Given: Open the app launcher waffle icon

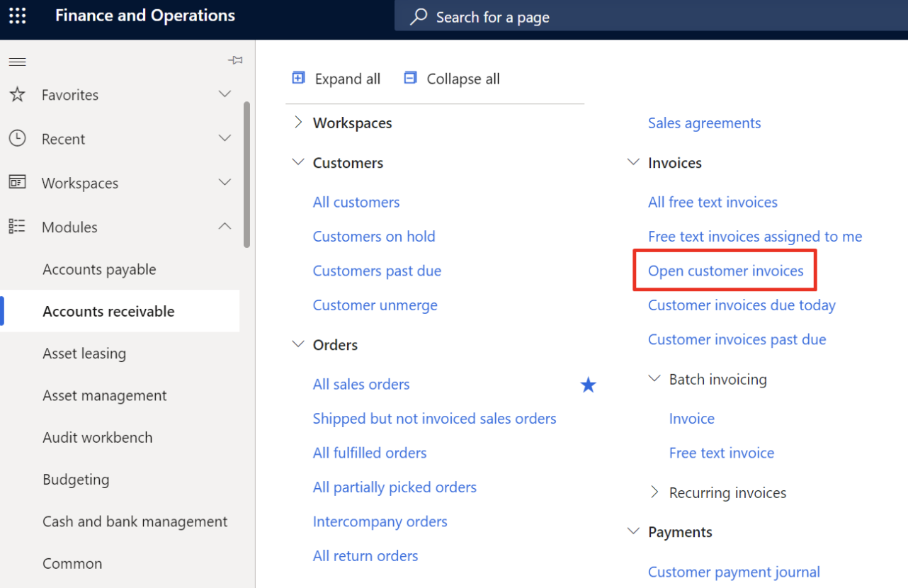Looking at the screenshot, I should click(17, 16).
